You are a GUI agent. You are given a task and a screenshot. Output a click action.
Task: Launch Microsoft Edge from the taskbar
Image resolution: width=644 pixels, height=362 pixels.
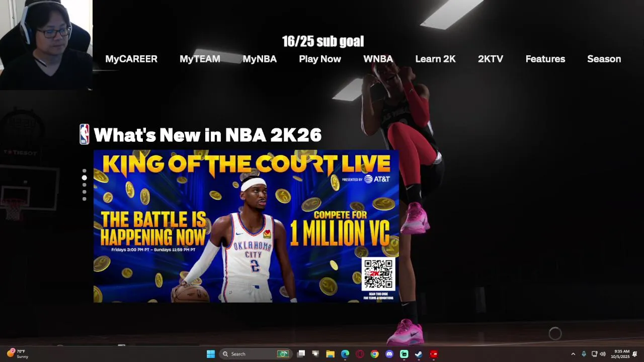pyautogui.click(x=345, y=354)
